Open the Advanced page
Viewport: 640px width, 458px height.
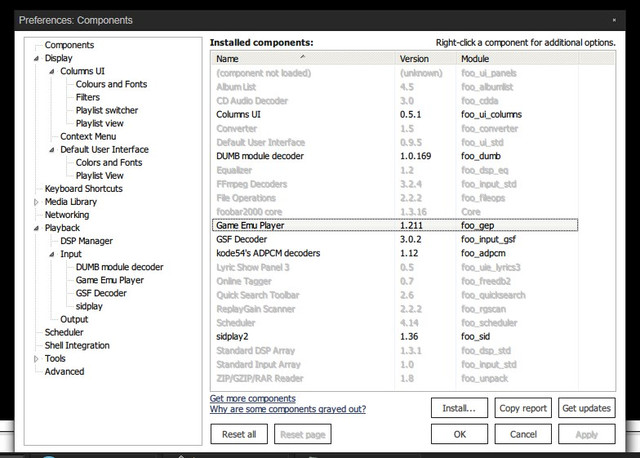(64, 371)
